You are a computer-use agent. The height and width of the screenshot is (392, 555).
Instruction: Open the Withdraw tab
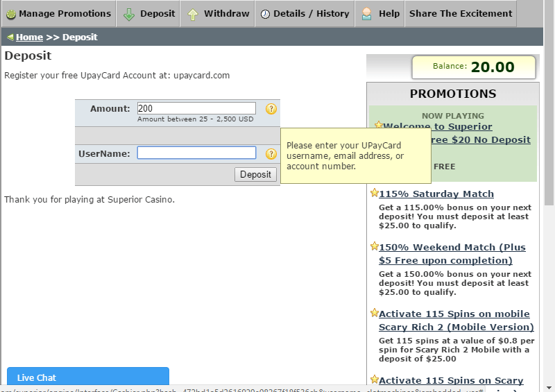217,14
